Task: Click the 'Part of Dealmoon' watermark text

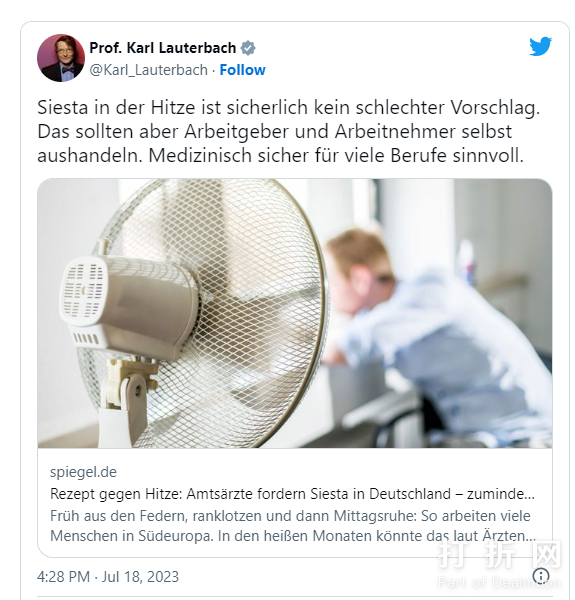Action: tap(499, 582)
